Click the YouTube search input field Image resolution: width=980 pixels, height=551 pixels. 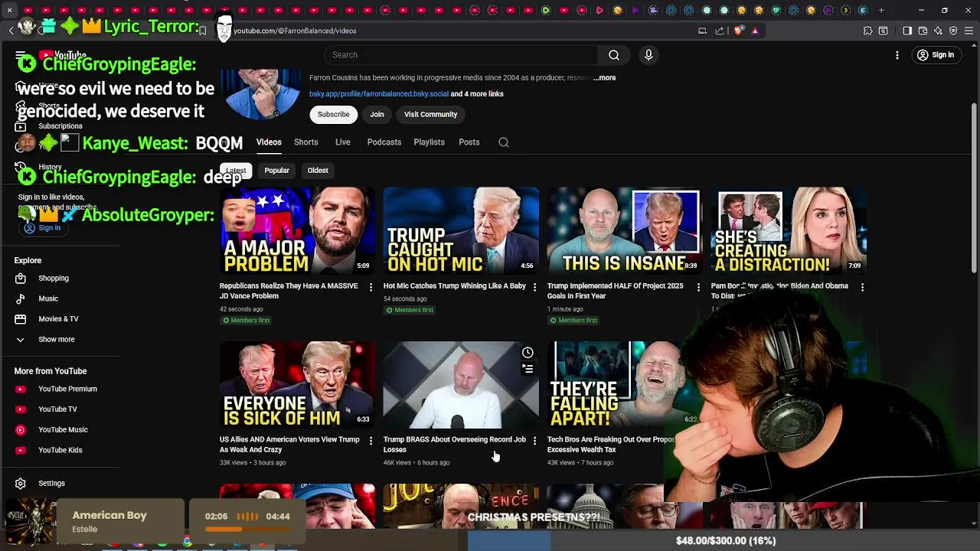(462, 55)
